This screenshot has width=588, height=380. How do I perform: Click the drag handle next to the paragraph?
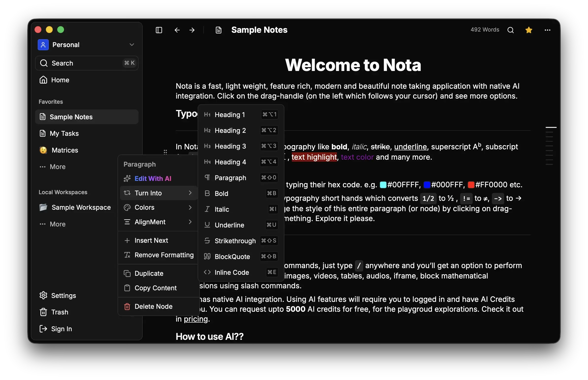[166, 153]
